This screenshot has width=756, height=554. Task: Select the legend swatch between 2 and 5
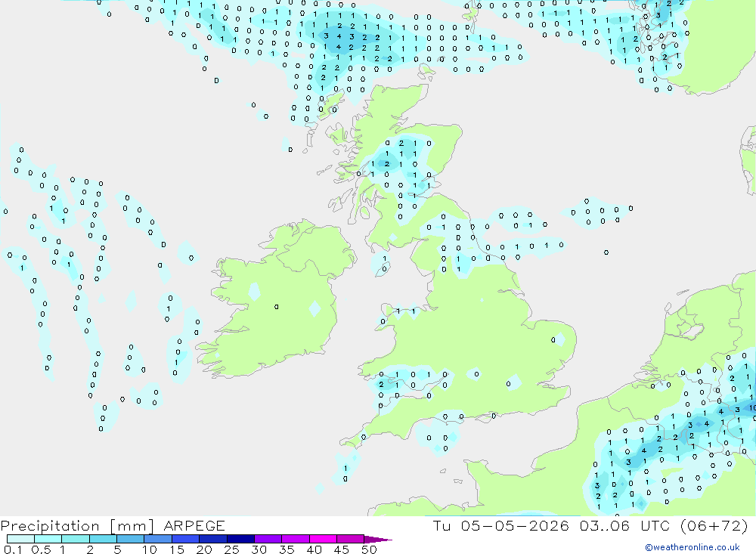coord(103,539)
